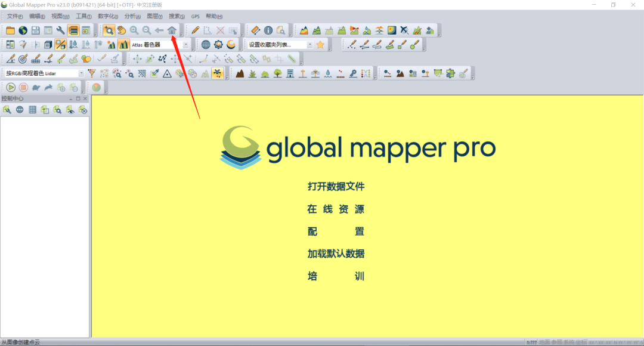Click the Home full view icon
The width and height of the screenshot is (644, 346).
pyautogui.click(x=172, y=30)
